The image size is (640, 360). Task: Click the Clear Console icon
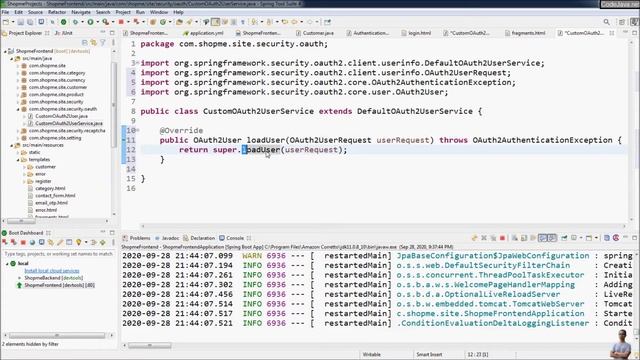515,238
